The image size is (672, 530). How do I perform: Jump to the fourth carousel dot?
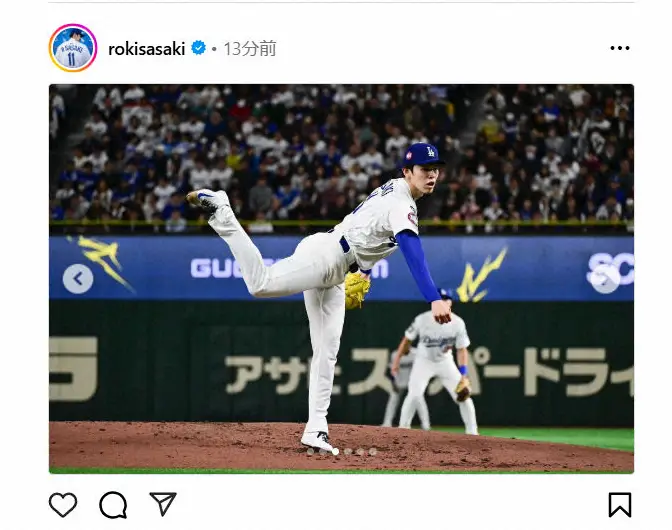(348, 451)
